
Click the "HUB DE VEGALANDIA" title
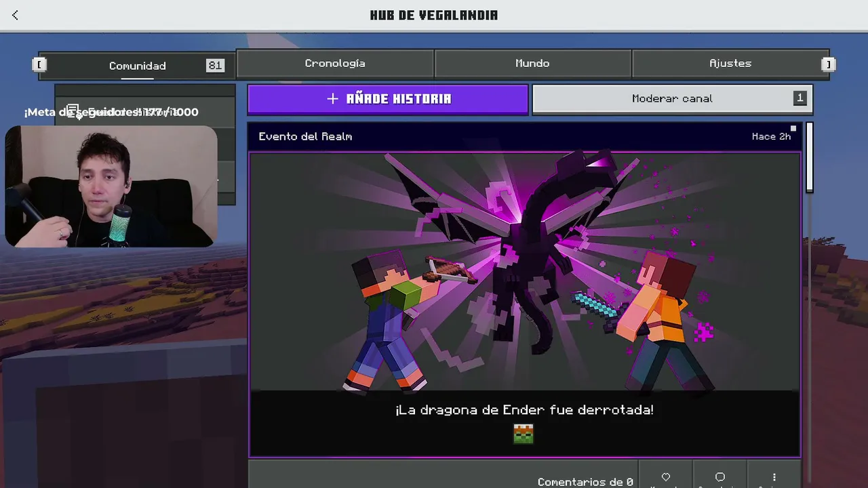434,15
